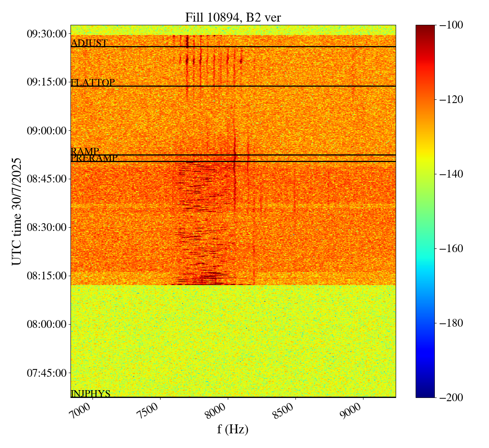The image size is (489, 448).
Task: Click the 07:45:00 time tick label
Action: [46, 373]
